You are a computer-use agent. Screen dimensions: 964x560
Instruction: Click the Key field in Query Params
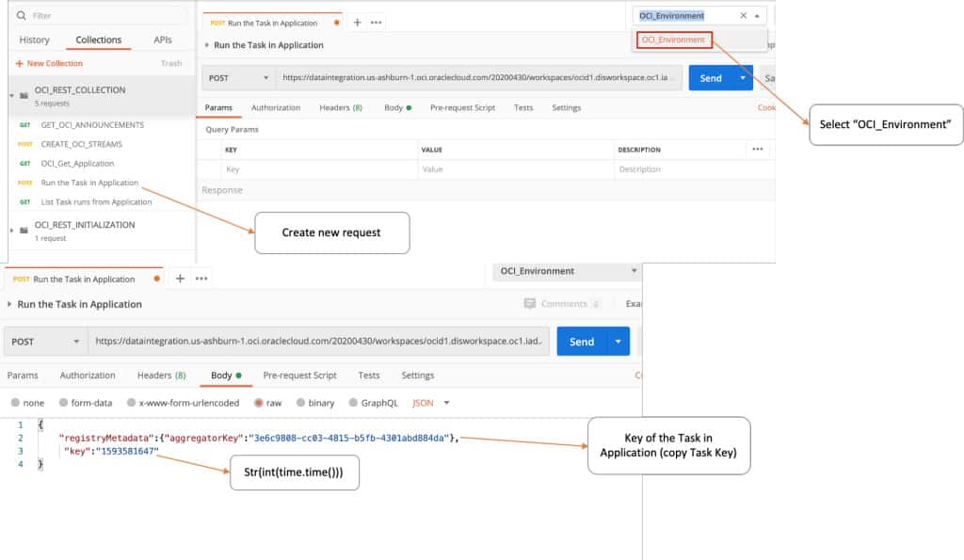click(x=320, y=169)
